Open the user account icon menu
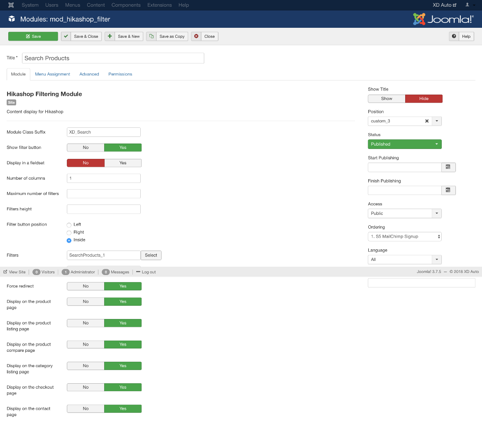The image size is (482, 448). click(x=469, y=5)
